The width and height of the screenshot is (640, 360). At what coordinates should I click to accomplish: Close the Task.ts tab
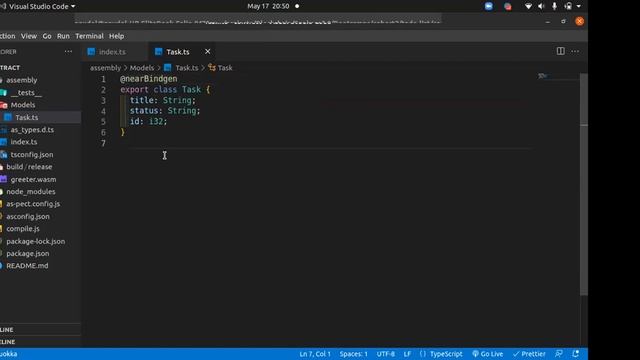(207, 51)
